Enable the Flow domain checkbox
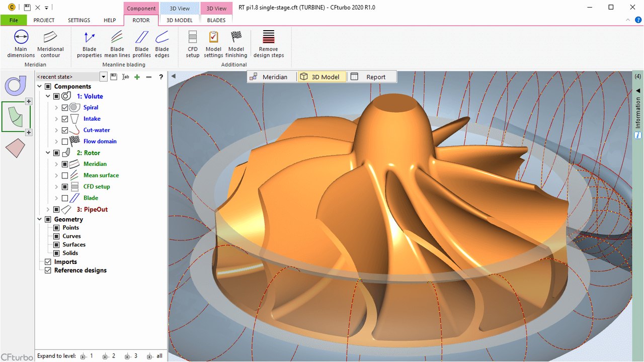This screenshot has width=644, height=362. 65,142
